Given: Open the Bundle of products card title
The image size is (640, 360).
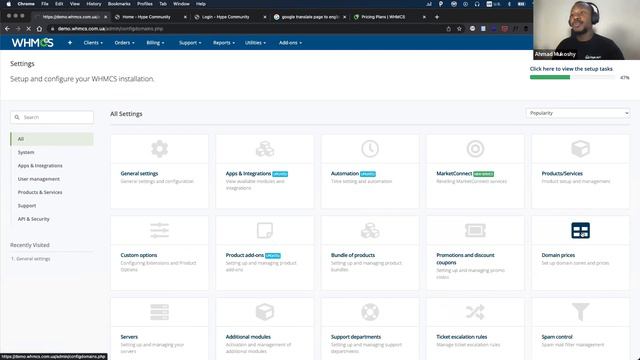Looking at the screenshot, I should pyautogui.click(x=353, y=255).
